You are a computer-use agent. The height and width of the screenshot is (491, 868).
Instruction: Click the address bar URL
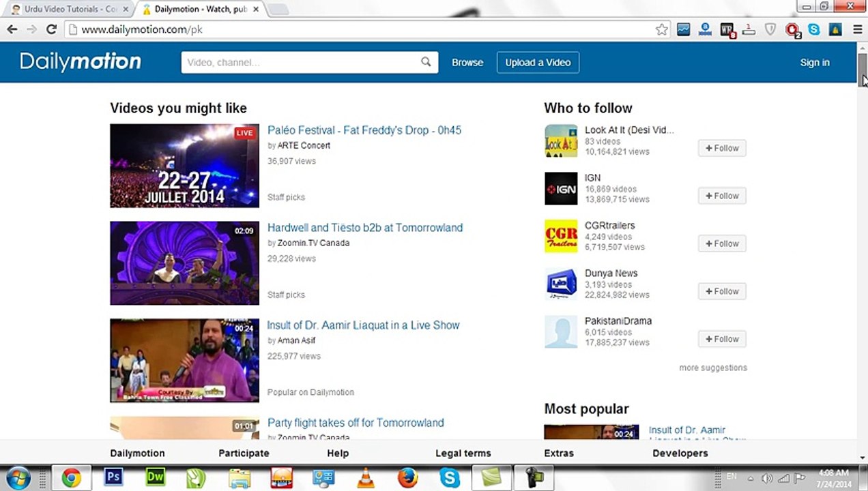(x=142, y=29)
